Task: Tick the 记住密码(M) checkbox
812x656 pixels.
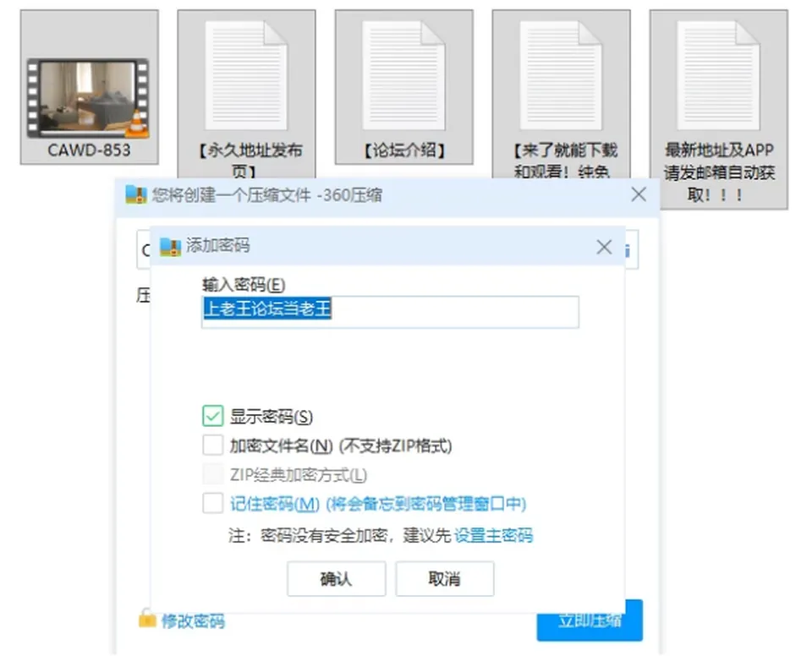Action: tap(213, 503)
